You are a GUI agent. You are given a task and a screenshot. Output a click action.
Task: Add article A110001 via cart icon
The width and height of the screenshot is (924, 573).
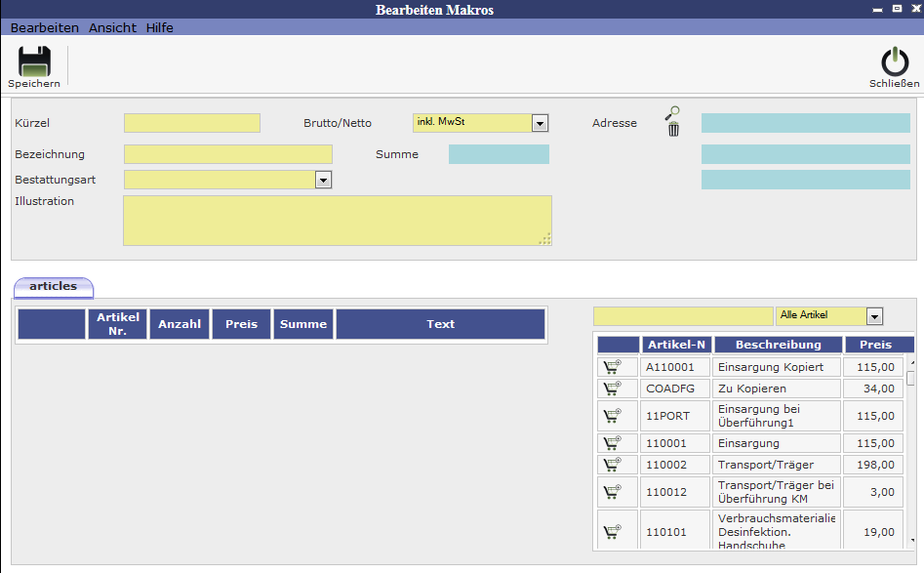click(612, 367)
